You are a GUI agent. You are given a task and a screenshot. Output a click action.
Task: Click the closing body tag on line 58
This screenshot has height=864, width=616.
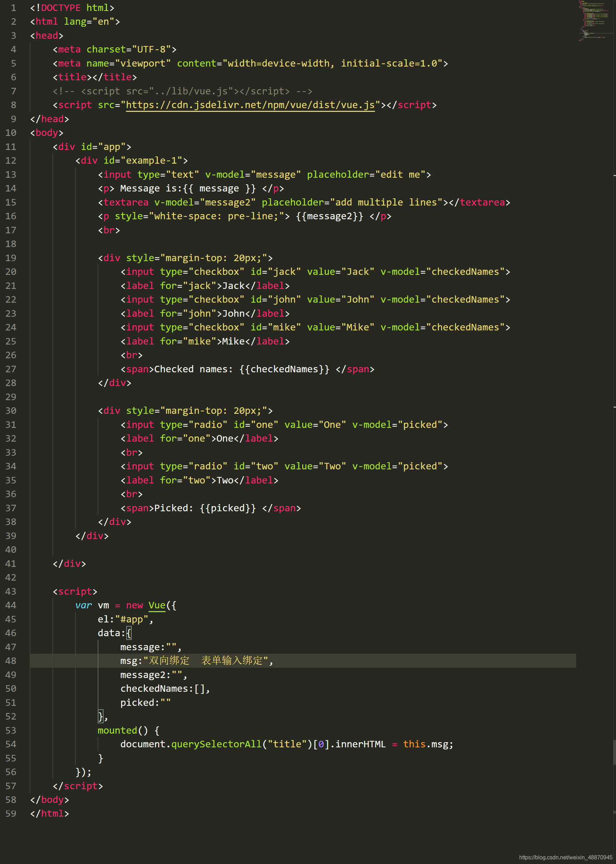(50, 799)
